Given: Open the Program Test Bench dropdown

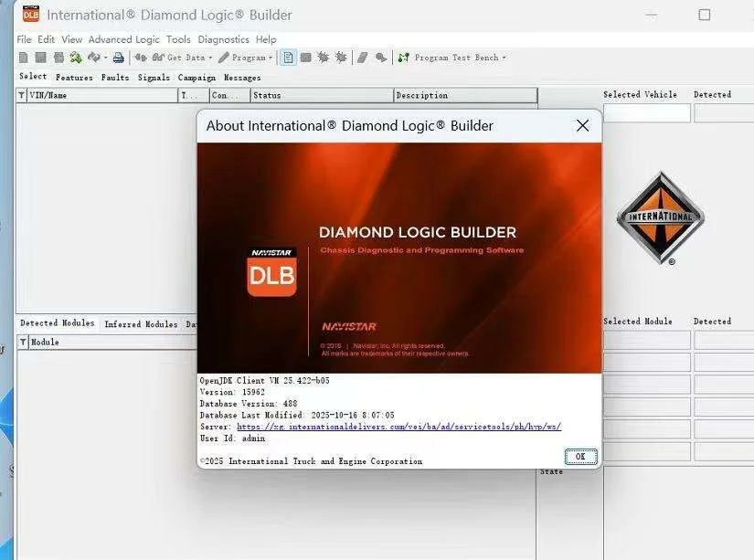Looking at the screenshot, I should coord(504,57).
